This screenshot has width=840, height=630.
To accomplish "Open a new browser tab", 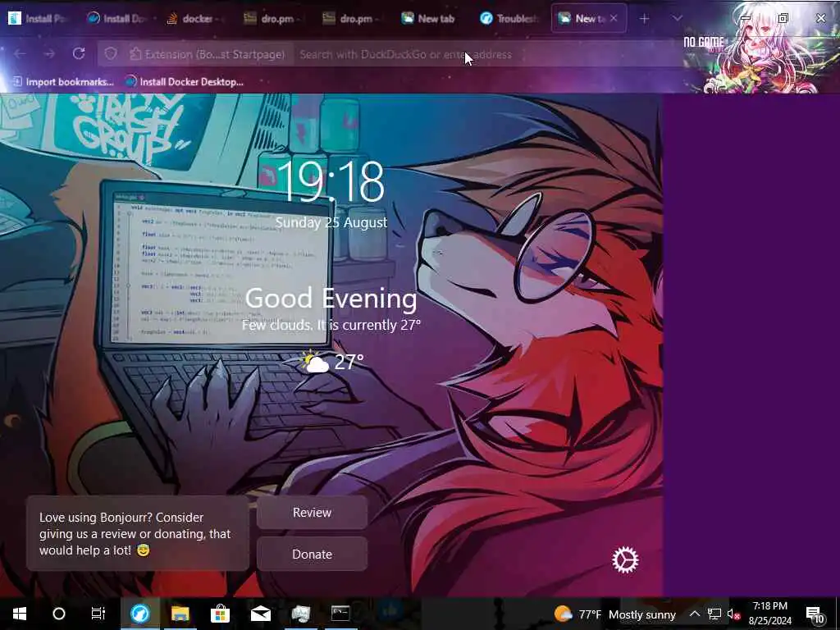I will tap(644, 18).
